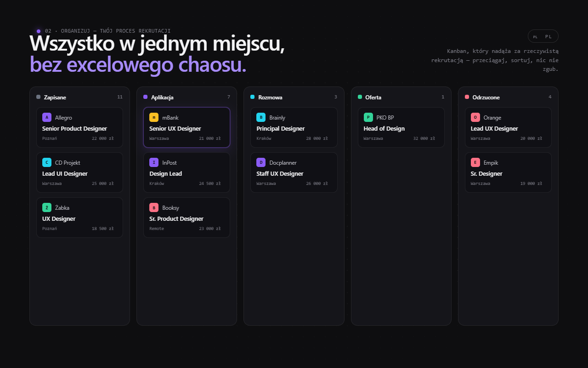Image resolution: width=588 pixels, height=368 pixels.
Task: Open the Senior UX Designer card title
Action: pos(175,129)
